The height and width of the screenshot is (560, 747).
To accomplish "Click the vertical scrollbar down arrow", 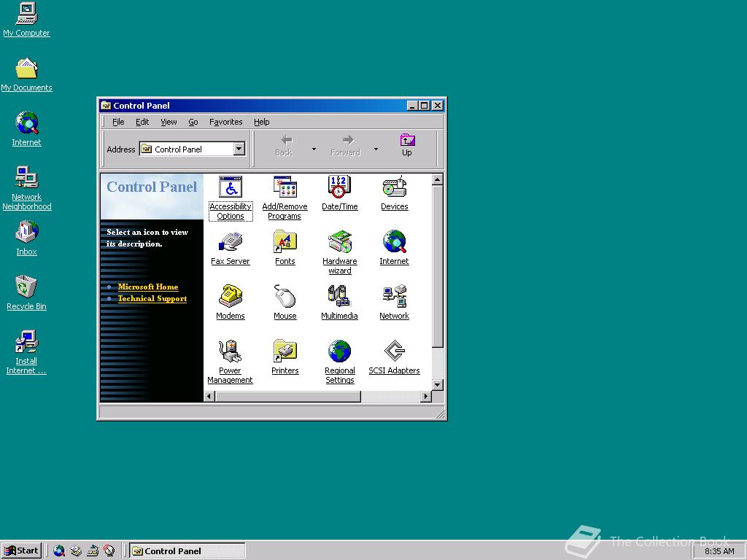I will pos(438,384).
